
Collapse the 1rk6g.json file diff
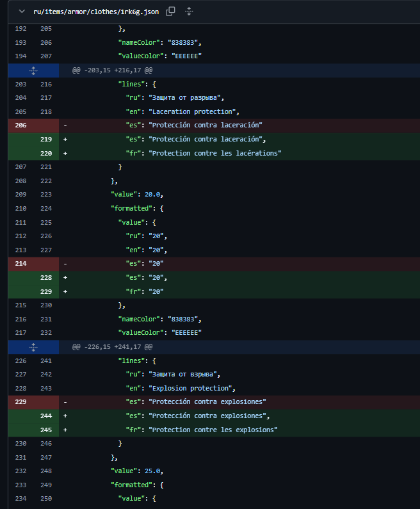(x=22, y=12)
